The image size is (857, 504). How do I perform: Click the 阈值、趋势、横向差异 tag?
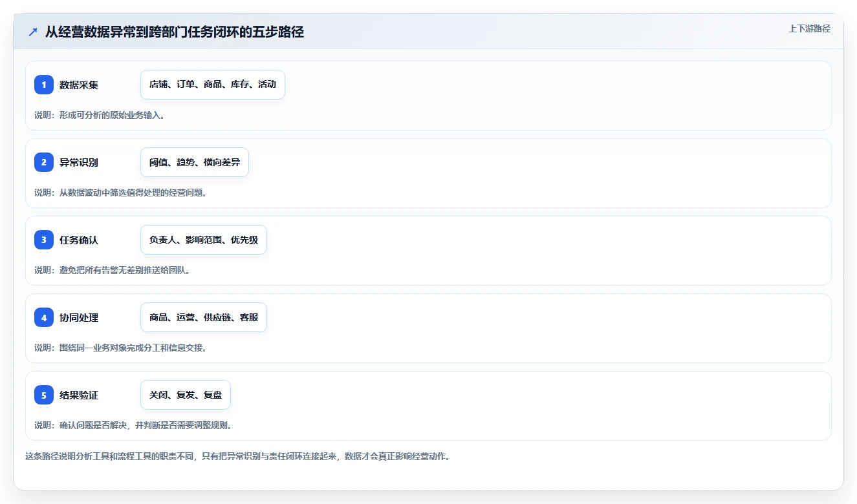(195, 162)
